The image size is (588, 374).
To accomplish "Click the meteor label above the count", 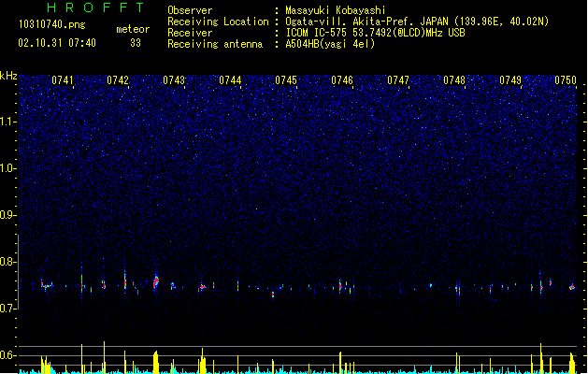I will [x=133, y=29].
